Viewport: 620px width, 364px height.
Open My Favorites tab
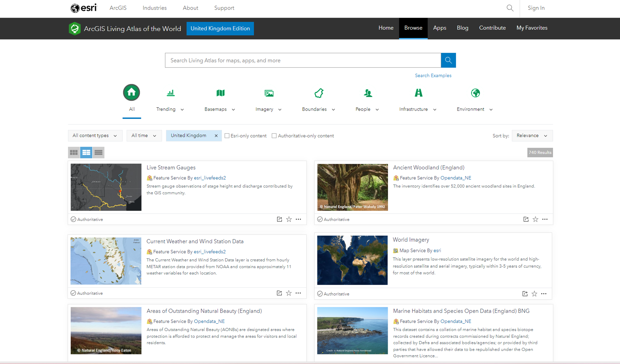(x=532, y=28)
